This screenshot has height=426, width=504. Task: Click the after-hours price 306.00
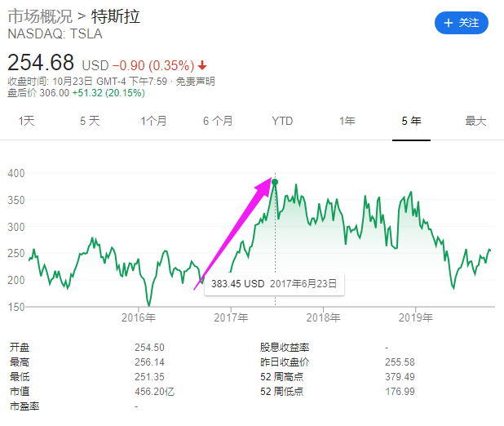(55, 93)
